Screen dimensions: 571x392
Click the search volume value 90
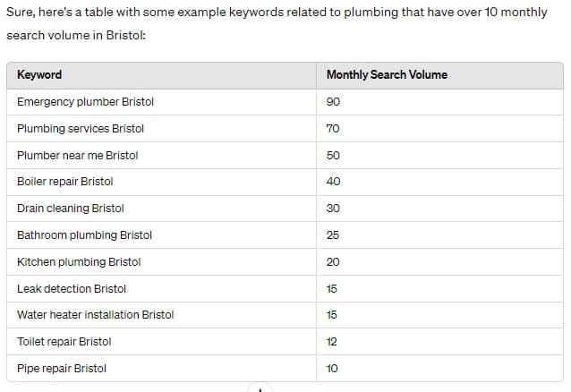pyautogui.click(x=333, y=102)
